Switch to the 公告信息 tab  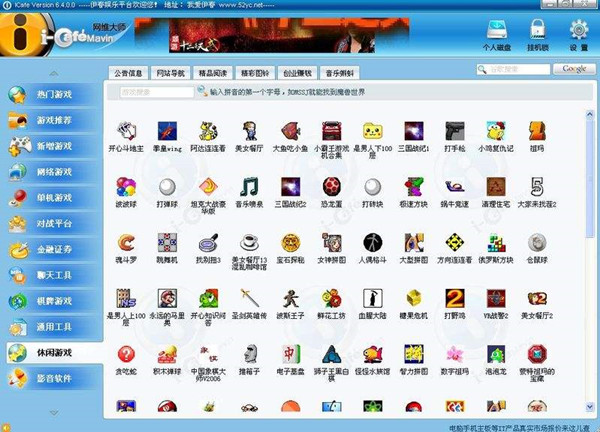coord(128,73)
